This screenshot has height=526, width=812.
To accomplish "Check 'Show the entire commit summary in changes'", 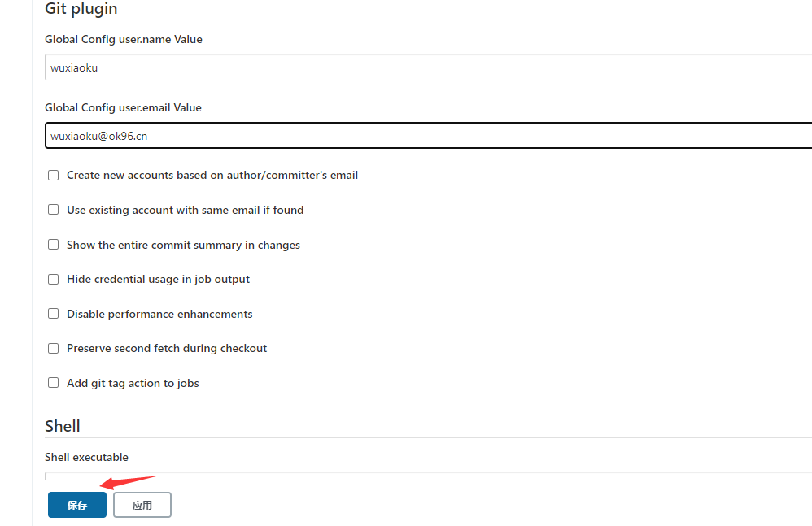I will tap(54, 245).
